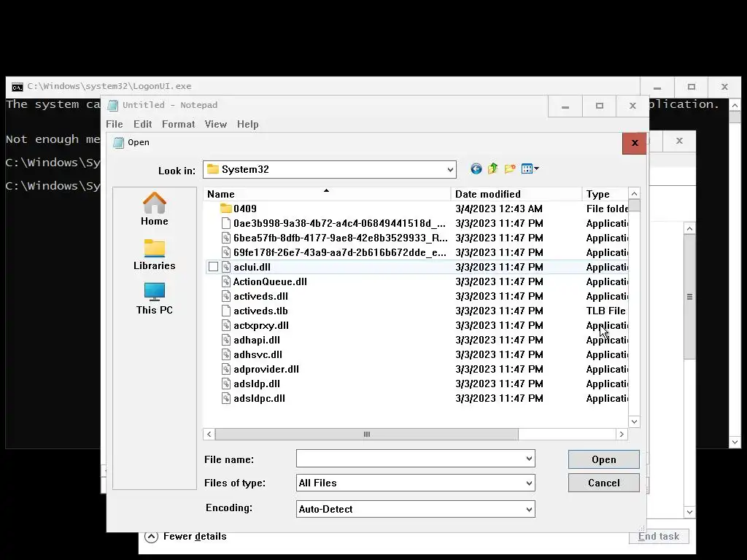Select the ActionQueue.dll file icon

[226, 281]
